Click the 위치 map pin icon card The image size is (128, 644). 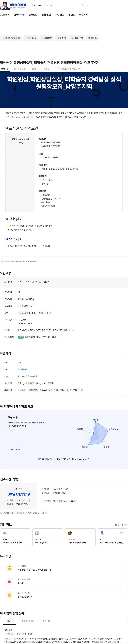[113, 537]
